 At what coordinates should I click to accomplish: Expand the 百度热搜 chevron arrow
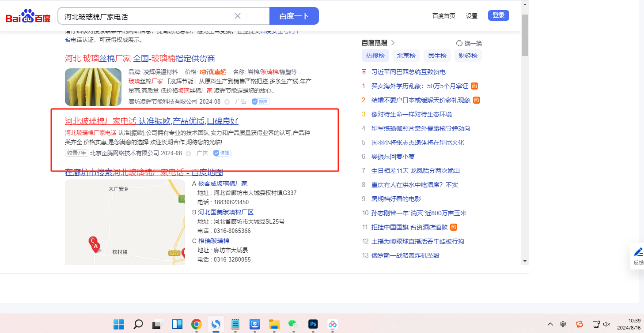[x=393, y=43]
